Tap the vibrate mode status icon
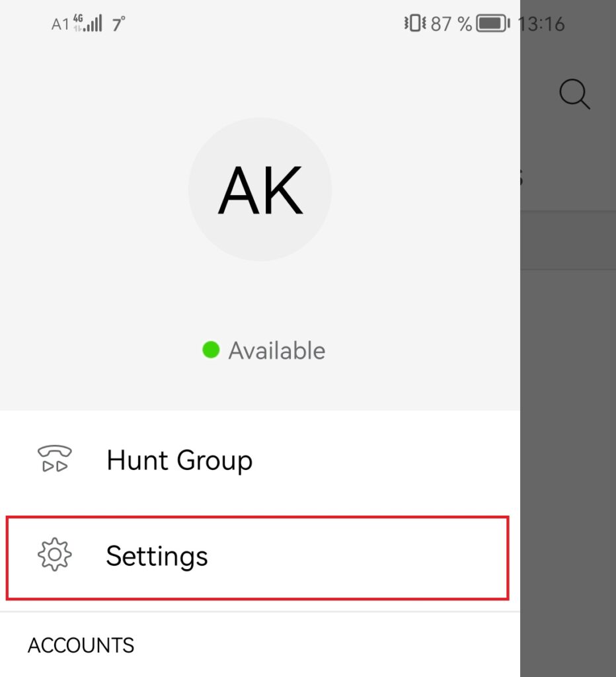 (x=414, y=24)
